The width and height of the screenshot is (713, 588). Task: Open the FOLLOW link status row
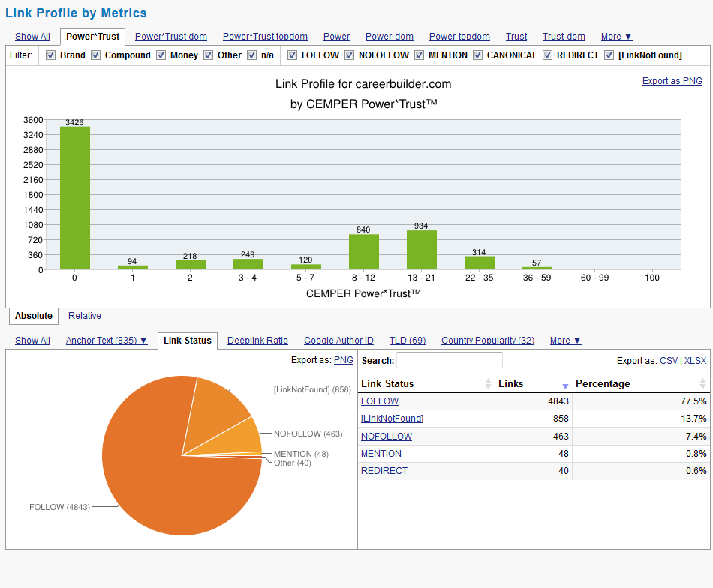point(380,401)
